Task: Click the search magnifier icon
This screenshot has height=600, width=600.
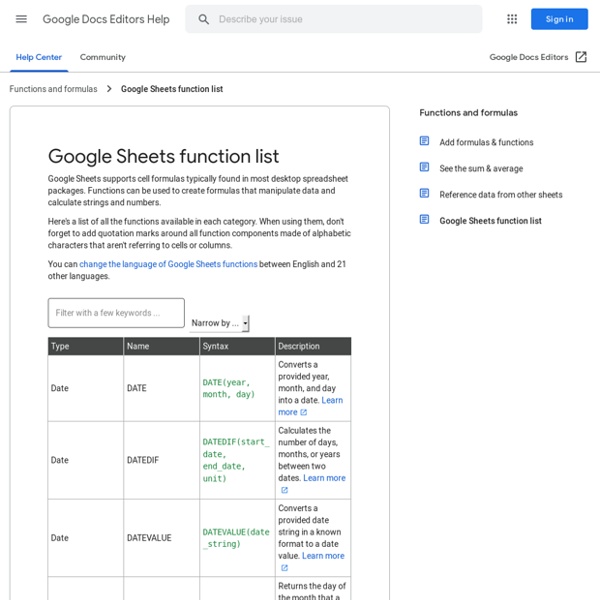Action: [203, 19]
